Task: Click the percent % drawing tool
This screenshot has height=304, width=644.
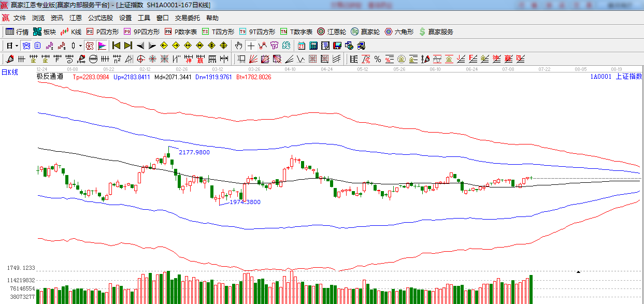Action: [378, 59]
